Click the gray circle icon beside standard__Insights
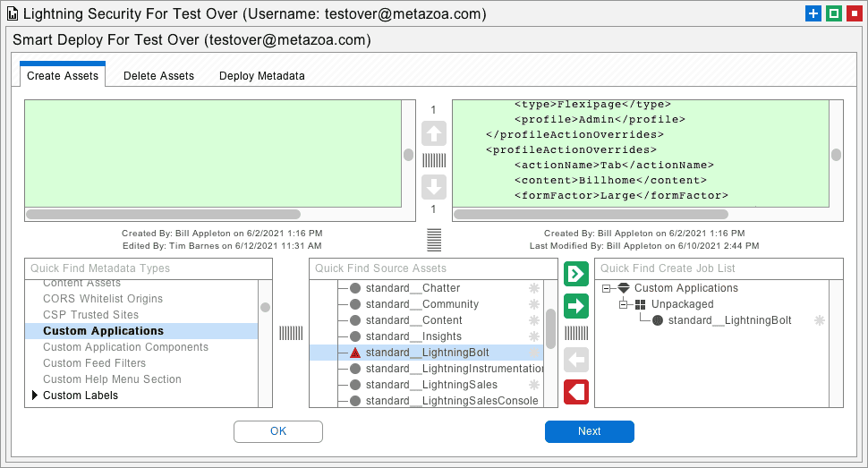The width and height of the screenshot is (868, 468). click(x=355, y=336)
